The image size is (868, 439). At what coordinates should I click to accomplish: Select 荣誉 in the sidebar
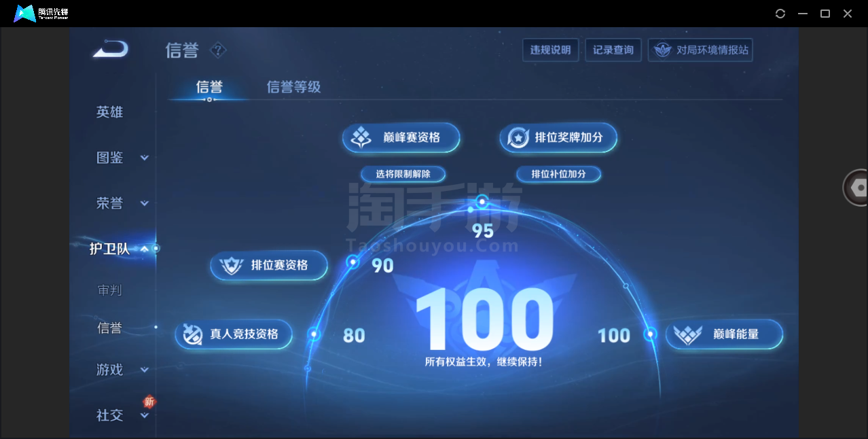click(109, 203)
